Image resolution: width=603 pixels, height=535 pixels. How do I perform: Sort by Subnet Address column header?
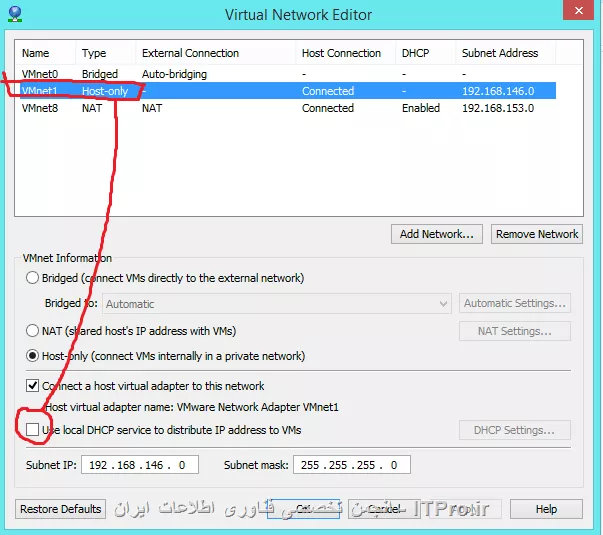(x=505, y=53)
